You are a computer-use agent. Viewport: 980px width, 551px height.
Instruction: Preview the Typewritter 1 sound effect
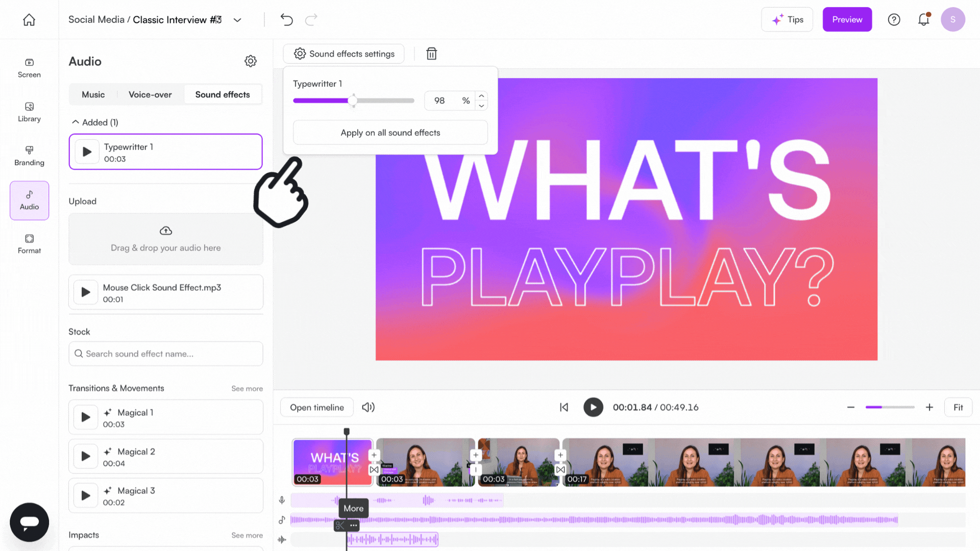tap(87, 152)
